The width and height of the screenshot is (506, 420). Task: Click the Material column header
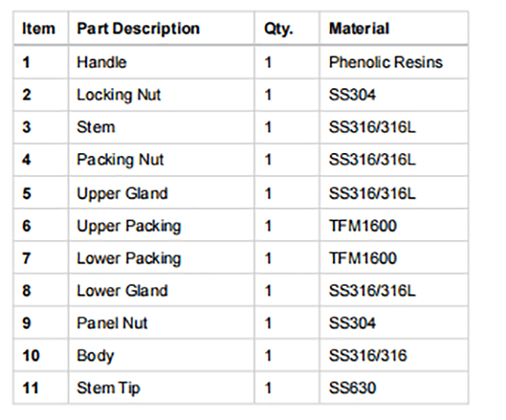pos(394,28)
